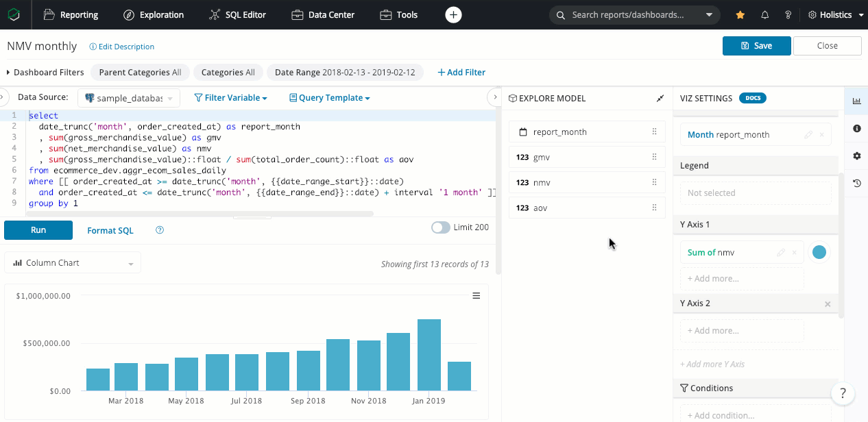Collapse the Explore Model panel icon
This screenshot has height=422, width=868.
pyautogui.click(x=660, y=99)
